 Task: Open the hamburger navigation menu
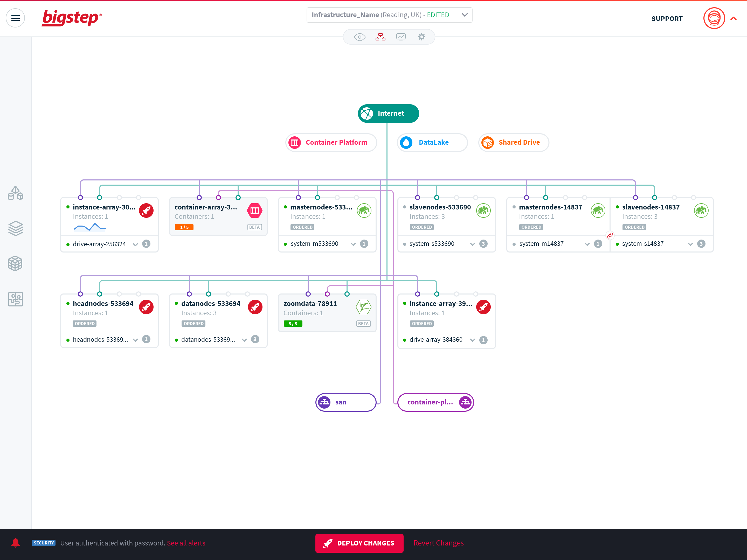(15, 18)
